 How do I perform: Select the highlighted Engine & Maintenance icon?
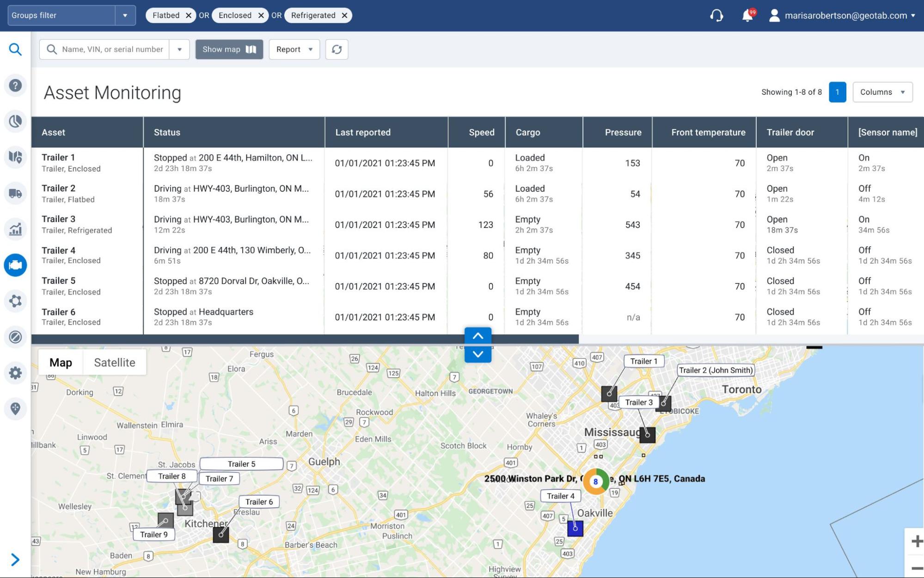tap(15, 265)
